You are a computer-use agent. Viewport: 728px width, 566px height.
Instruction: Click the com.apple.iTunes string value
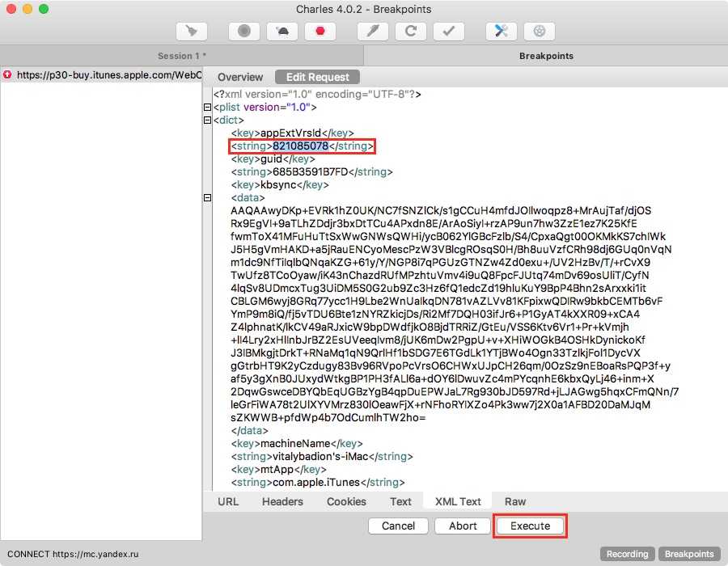point(316,483)
